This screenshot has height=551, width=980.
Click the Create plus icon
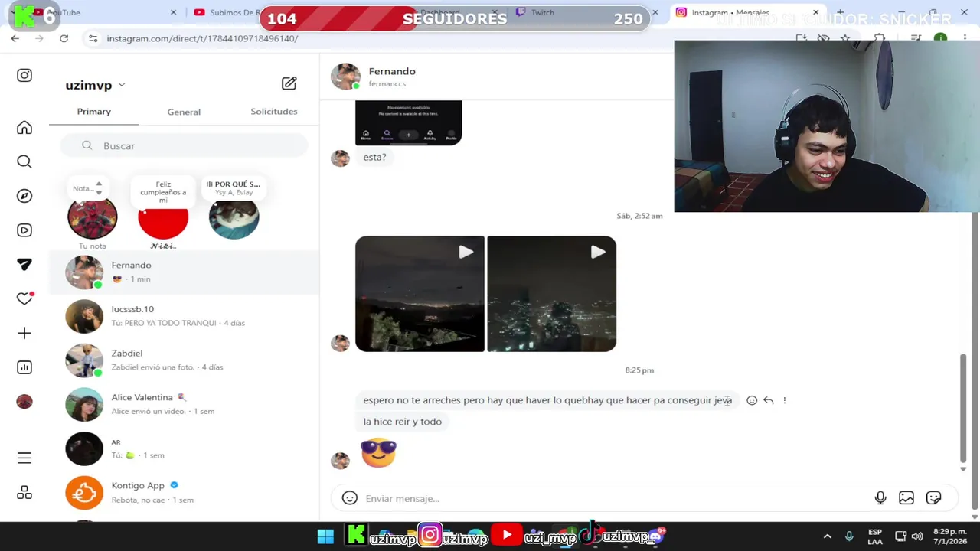pos(24,333)
